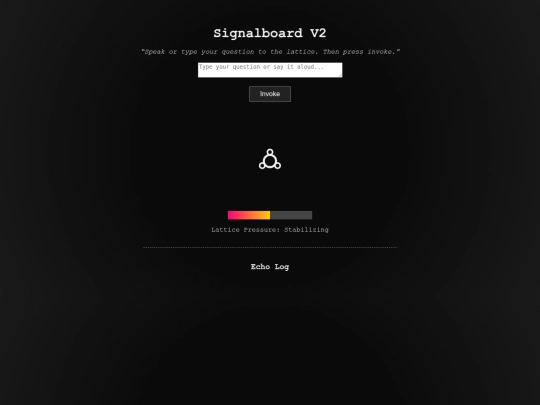Click the orange middle of the pressure gradient
This screenshot has height=405, width=540.
[x=251, y=215]
